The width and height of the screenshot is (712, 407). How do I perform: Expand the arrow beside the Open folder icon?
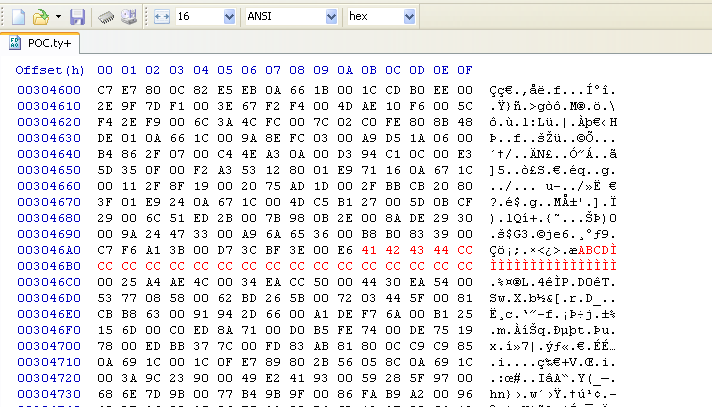pyautogui.click(x=58, y=17)
